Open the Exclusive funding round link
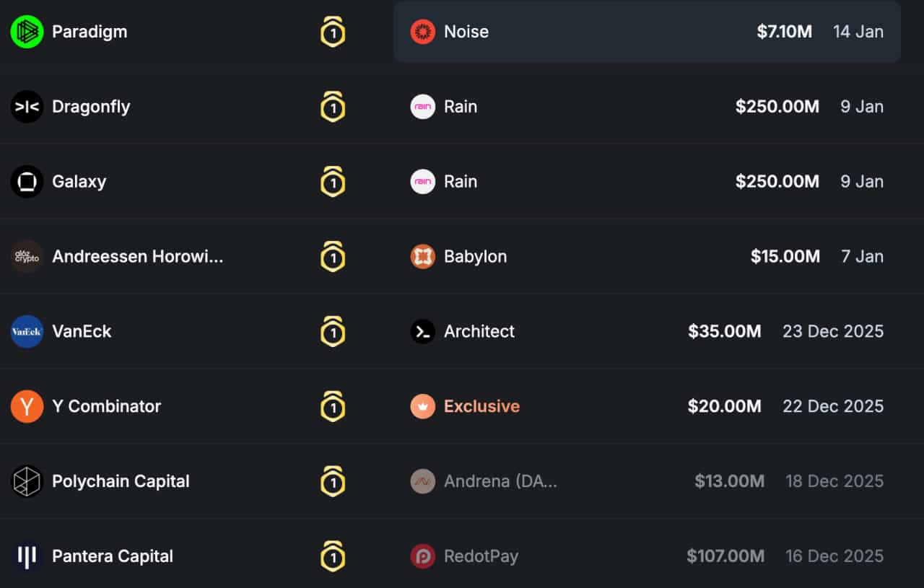924x588 pixels. tap(481, 407)
